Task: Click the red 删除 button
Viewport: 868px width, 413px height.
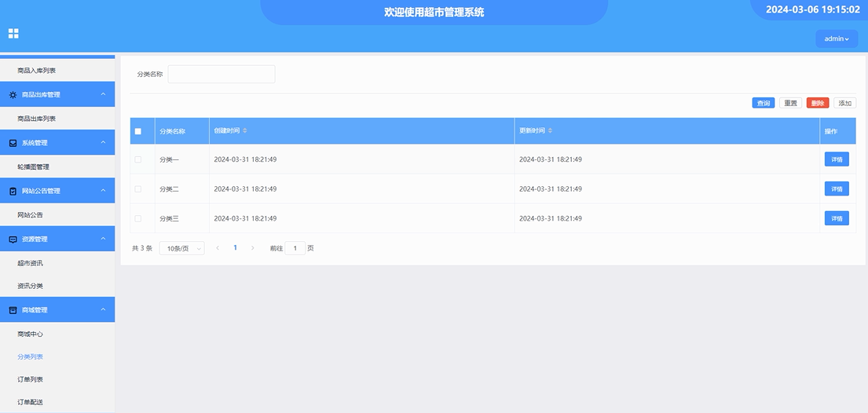Action: [x=818, y=103]
